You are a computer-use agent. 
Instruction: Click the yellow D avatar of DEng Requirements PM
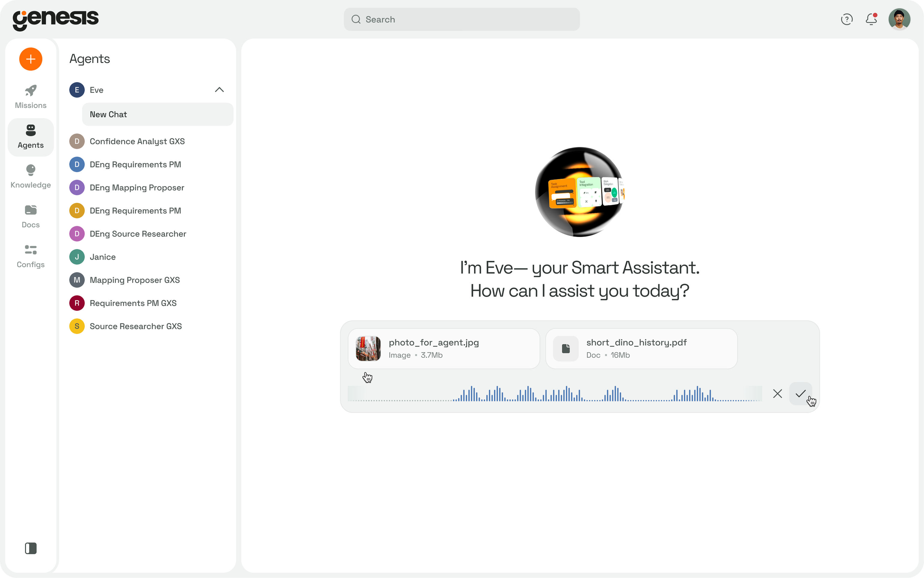tap(77, 211)
